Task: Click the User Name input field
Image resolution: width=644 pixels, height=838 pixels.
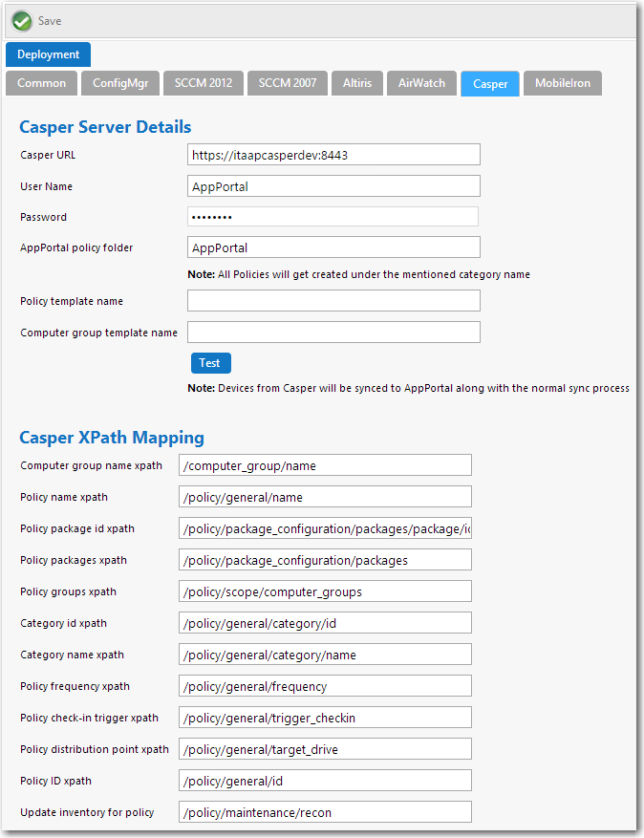Action: [x=334, y=186]
